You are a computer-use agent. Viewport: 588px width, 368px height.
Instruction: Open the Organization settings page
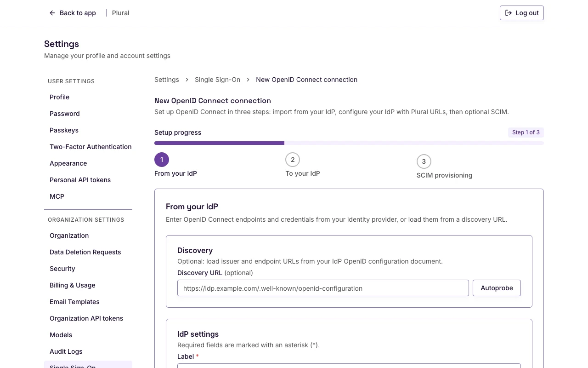88,236
